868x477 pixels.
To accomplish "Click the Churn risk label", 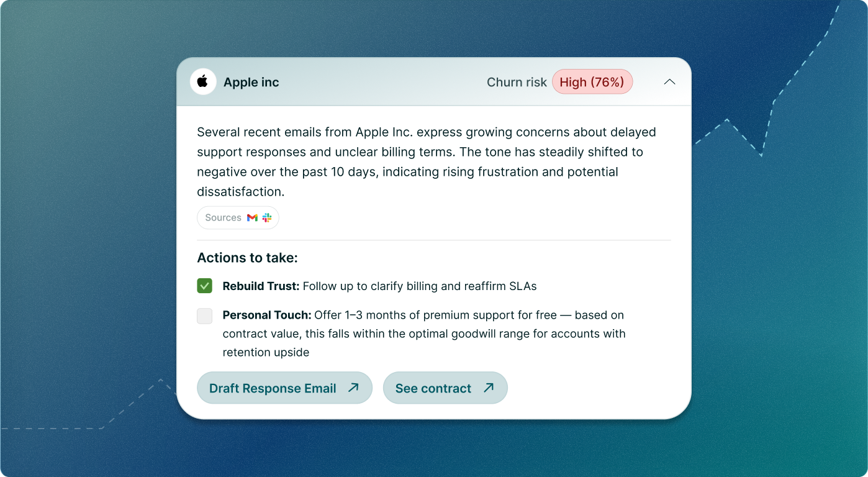I will [517, 83].
